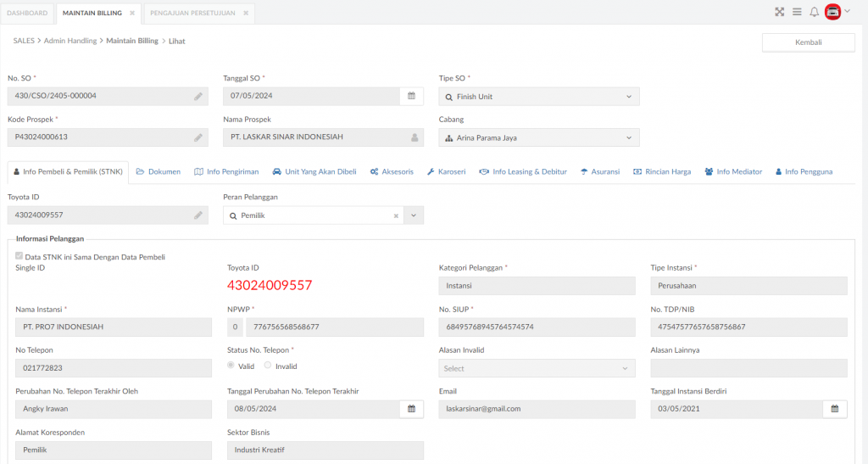Close the Maintain Billing tab with x

click(132, 13)
